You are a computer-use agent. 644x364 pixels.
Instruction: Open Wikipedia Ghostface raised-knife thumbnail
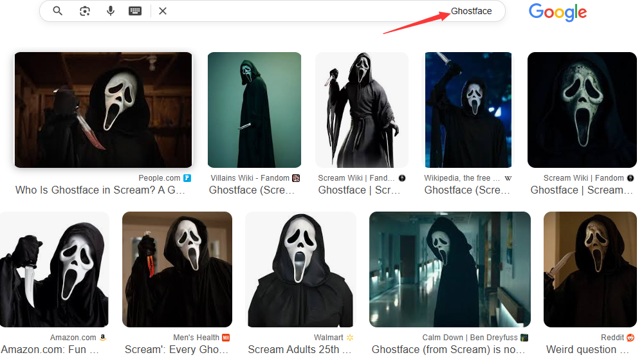pyautogui.click(x=468, y=109)
